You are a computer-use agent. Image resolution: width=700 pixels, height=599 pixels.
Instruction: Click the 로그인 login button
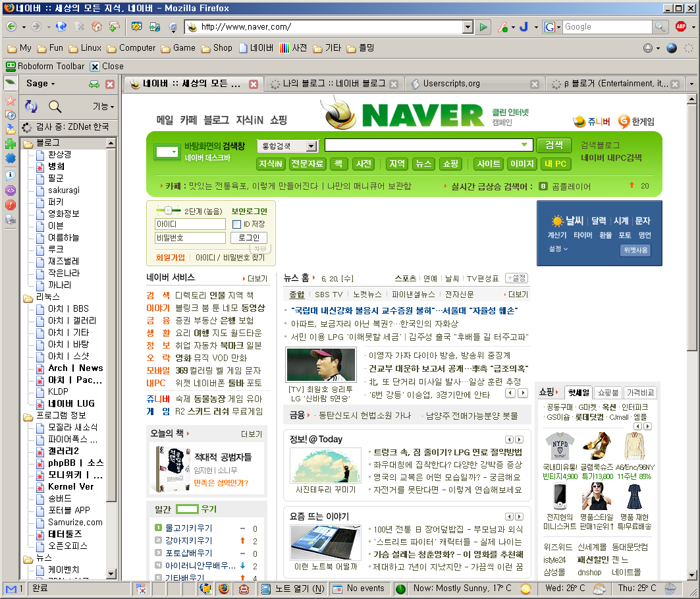click(249, 238)
